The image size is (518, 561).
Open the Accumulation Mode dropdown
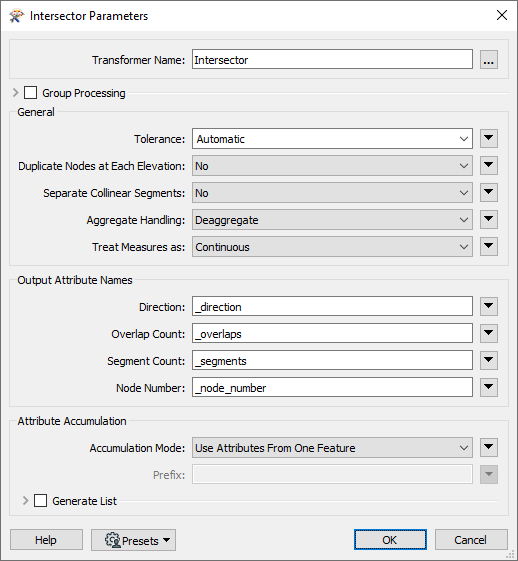[x=332, y=448]
